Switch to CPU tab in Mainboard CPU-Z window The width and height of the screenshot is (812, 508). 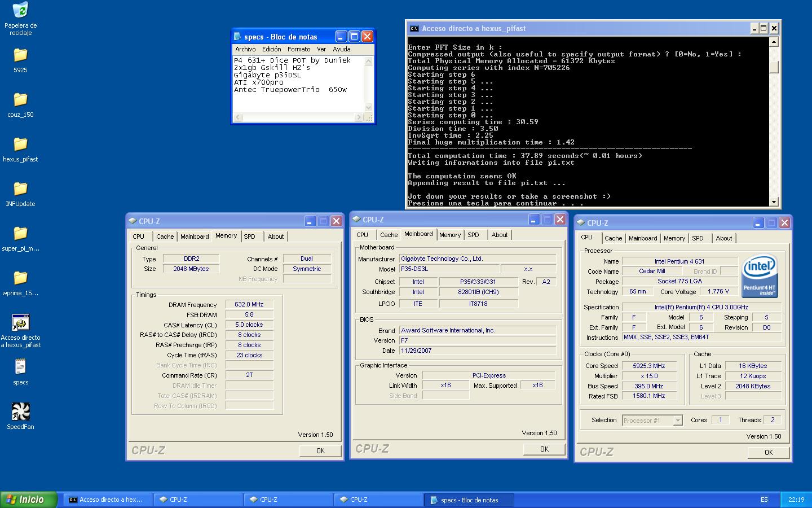pos(363,235)
